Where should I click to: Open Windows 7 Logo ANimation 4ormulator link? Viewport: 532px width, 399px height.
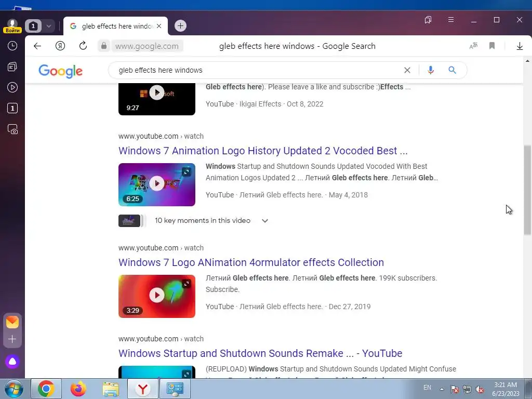(251, 262)
